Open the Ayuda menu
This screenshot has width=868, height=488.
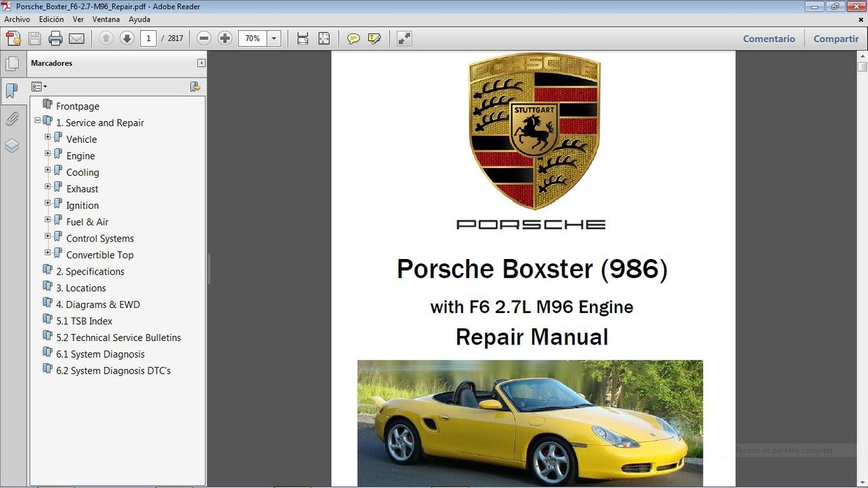tap(139, 20)
